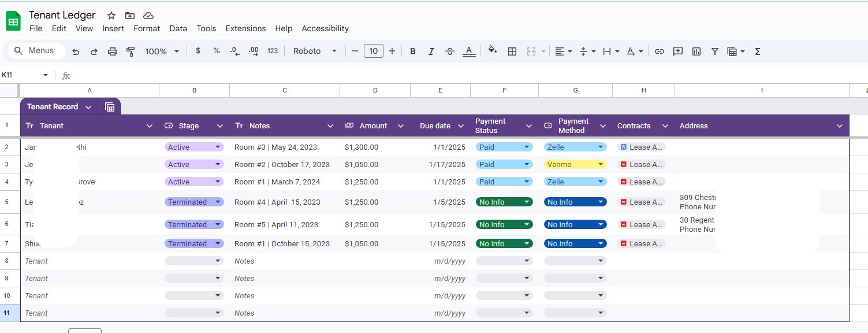Click the create filter funnel icon
Image resolution: width=868 pixels, height=333 pixels.
pyautogui.click(x=714, y=51)
